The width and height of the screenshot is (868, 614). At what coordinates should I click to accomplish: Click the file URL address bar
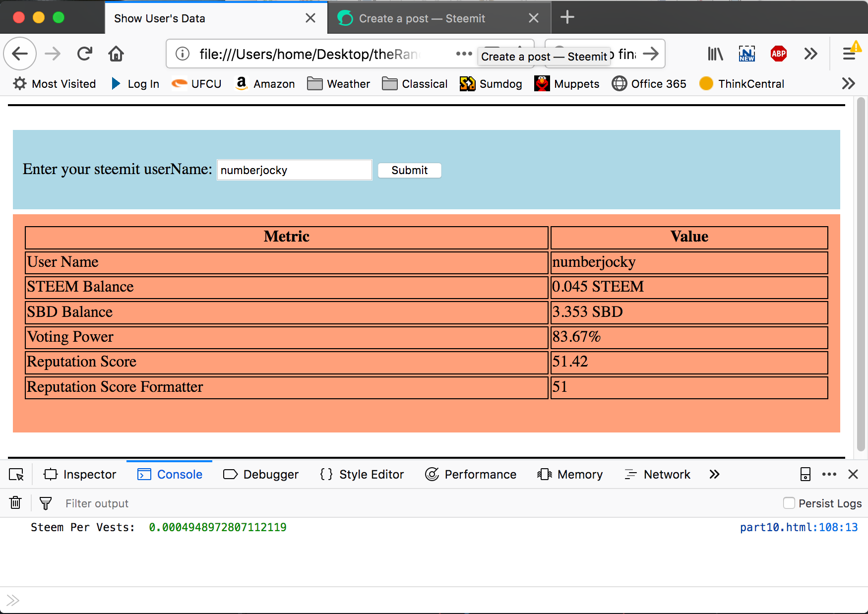click(310, 54)
